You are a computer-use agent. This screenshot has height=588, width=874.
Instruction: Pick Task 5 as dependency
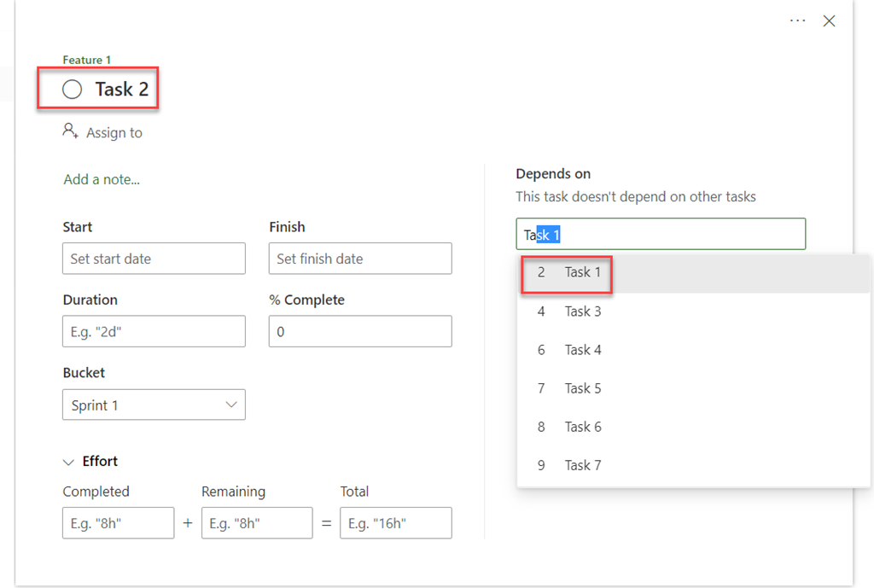583,388
